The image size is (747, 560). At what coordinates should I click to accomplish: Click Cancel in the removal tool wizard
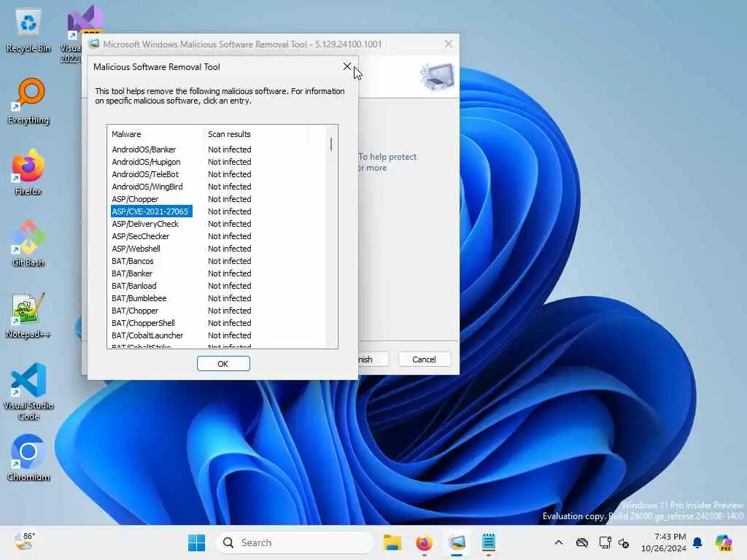tap(424, 359)
